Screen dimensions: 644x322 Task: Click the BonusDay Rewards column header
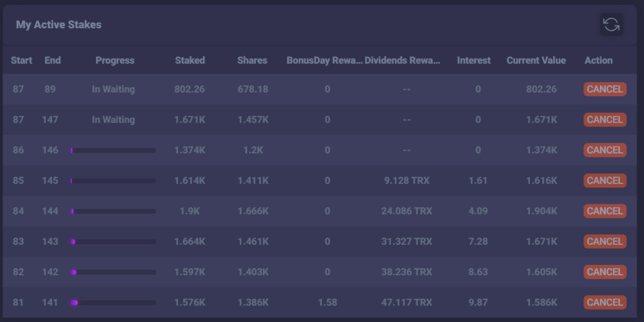324,60
